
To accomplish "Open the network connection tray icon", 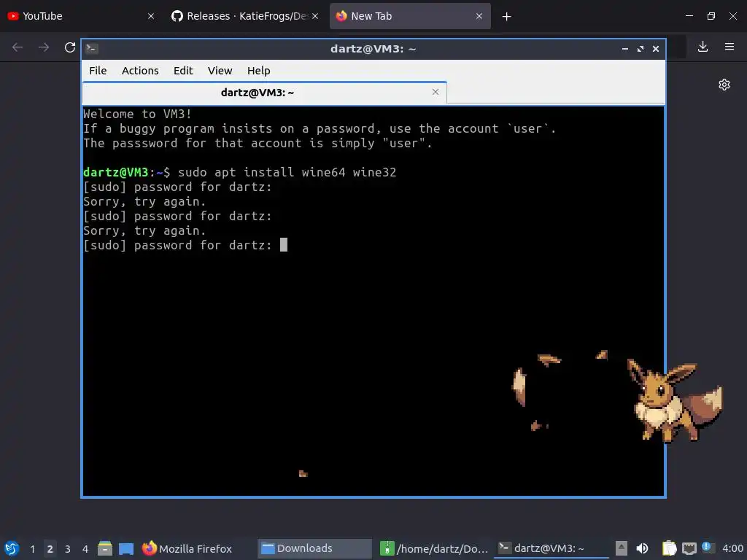I will pos(689,548).
